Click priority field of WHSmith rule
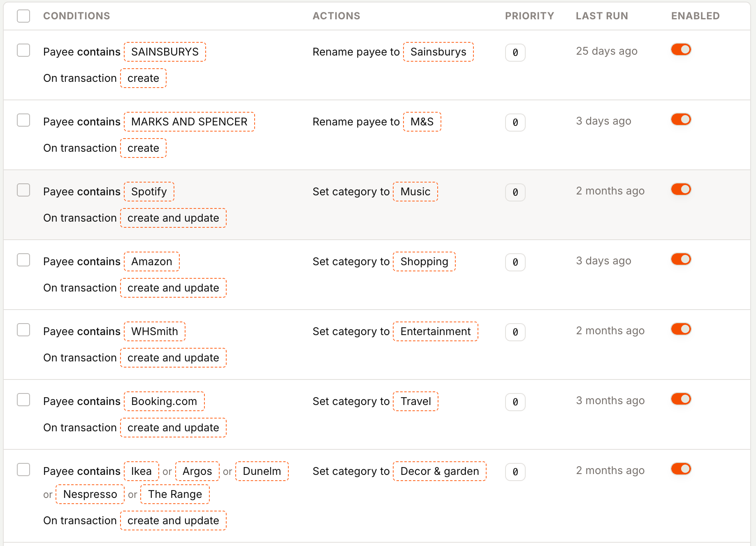This screenshot has height=546, width=756. [515, 332]
